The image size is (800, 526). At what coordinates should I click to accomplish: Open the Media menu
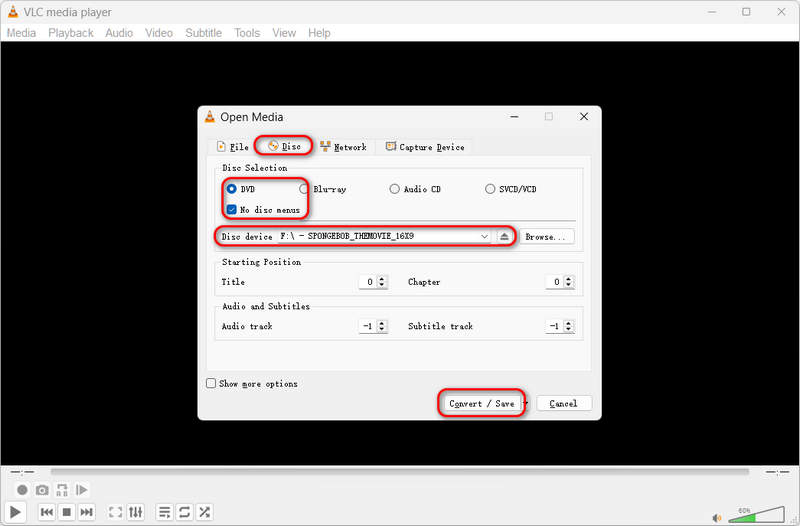[x=21, y=33]
